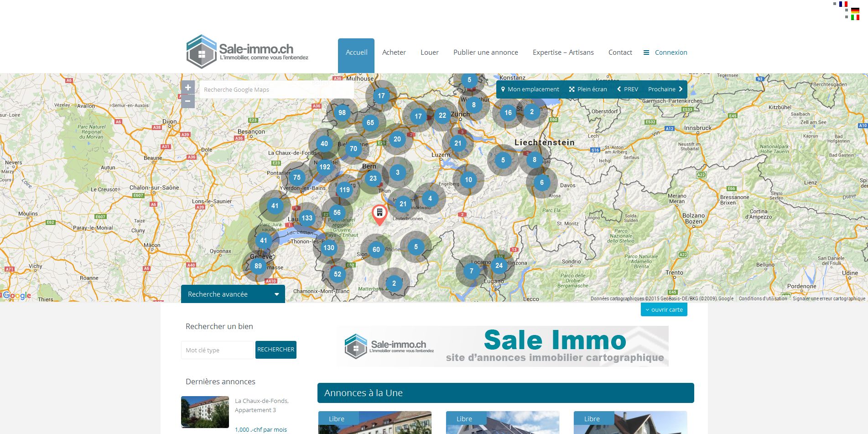The width and height of the screenshot is (868, 434).
Task: Focus the Mot clé type field
Action: [x=217, y=350]
